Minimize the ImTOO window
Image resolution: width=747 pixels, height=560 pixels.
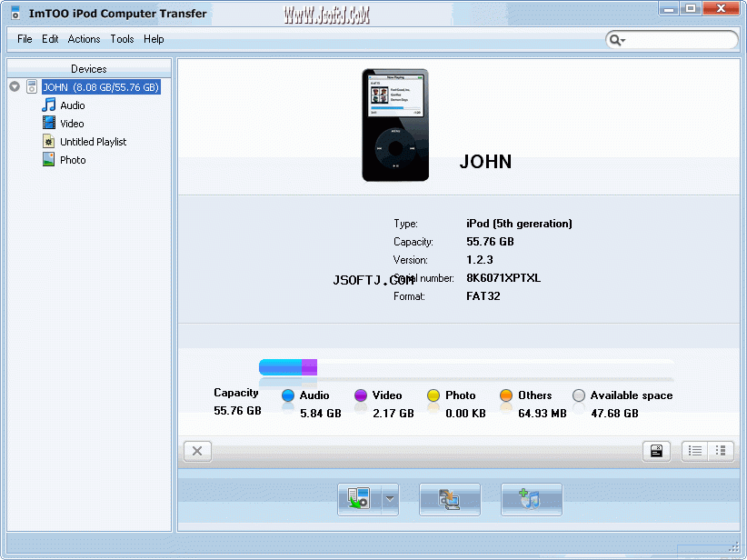(669, 8)
